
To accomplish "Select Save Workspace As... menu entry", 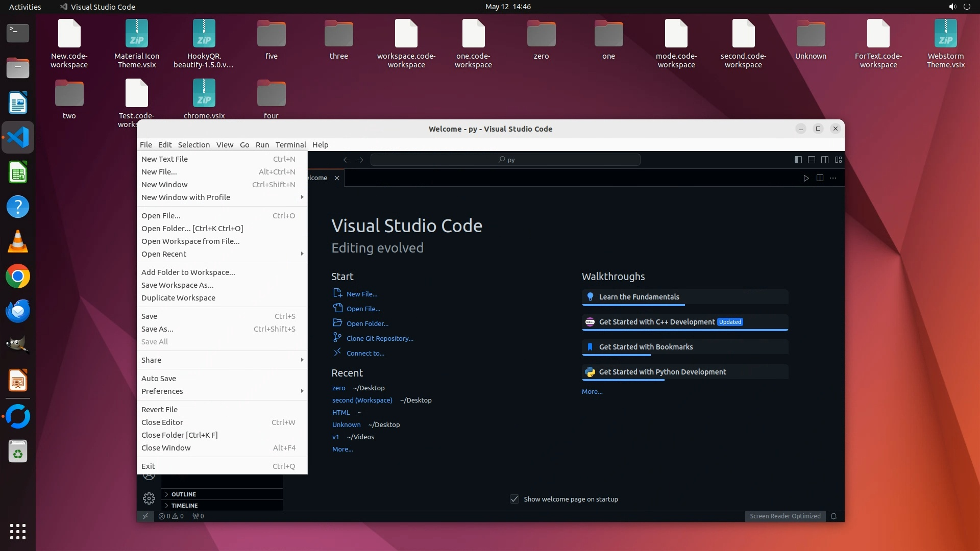I will click(x=178, y=285).
